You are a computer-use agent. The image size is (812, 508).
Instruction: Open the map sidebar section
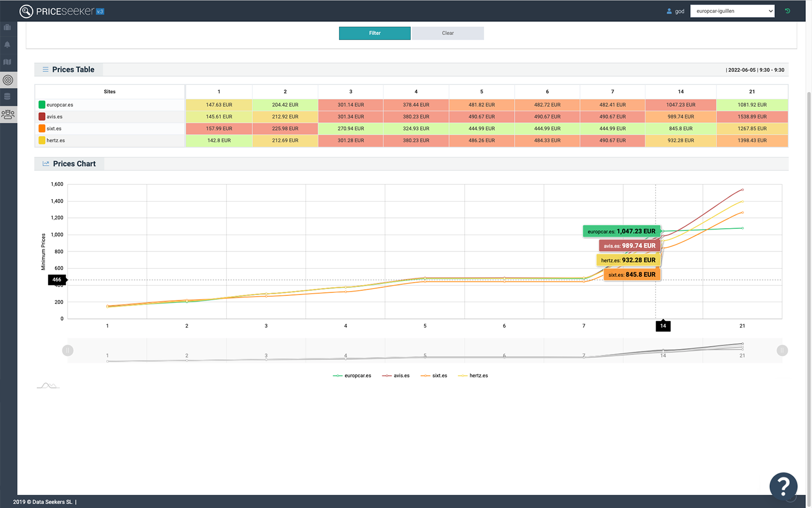7,62
